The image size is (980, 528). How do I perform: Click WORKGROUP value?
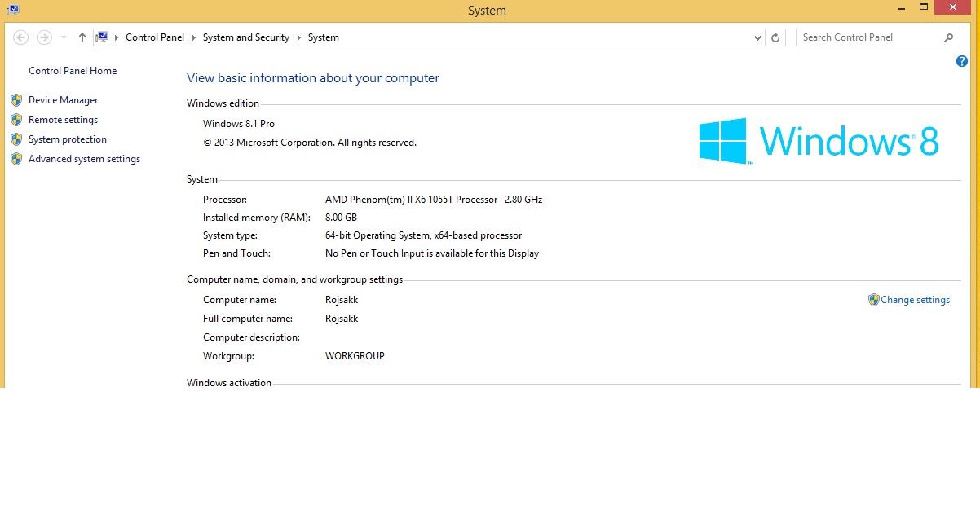(x=355, y=356)
